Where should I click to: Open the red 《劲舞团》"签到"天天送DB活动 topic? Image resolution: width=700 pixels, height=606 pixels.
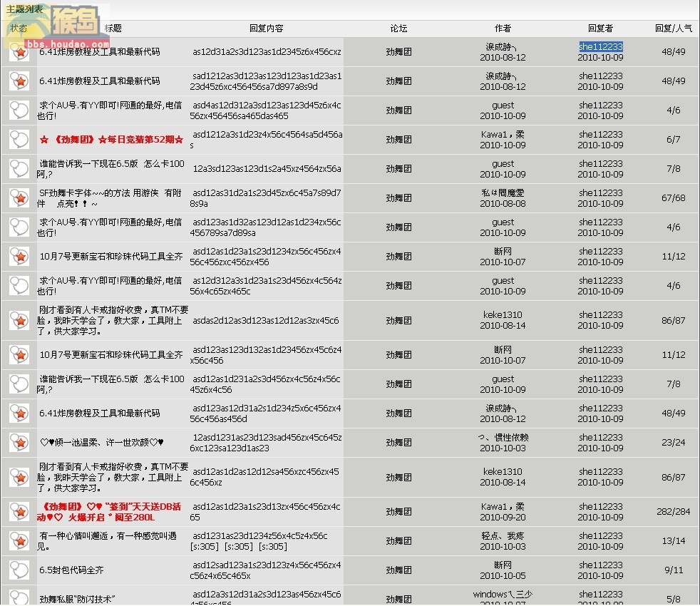pyautogui.click(x=110, y=512)
